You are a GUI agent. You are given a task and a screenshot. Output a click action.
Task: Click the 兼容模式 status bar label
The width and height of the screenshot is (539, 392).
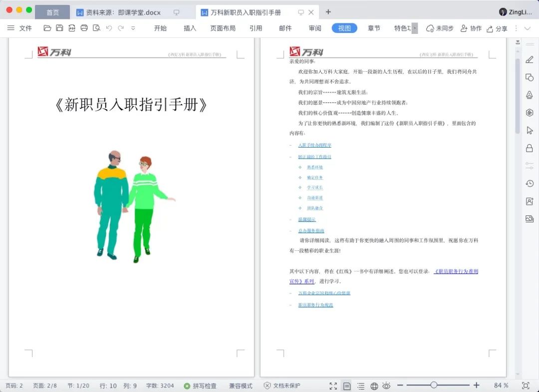coord(241,386)
